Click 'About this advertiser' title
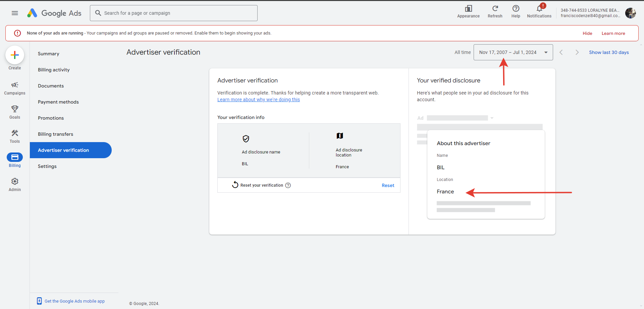 [x=463, y=143]
